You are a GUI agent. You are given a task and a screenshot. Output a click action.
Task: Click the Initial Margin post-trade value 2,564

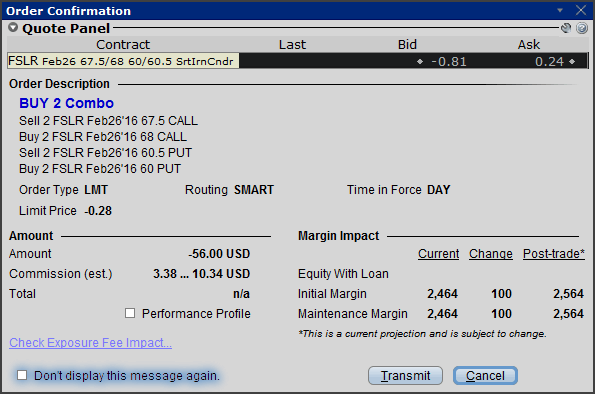(x=568, y=294)
